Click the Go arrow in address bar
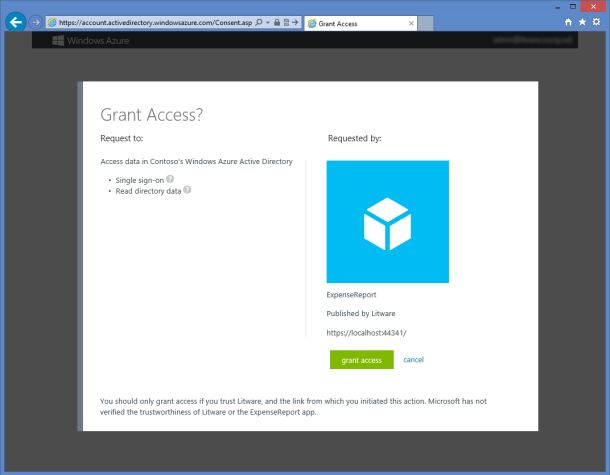 click(295, 23)
